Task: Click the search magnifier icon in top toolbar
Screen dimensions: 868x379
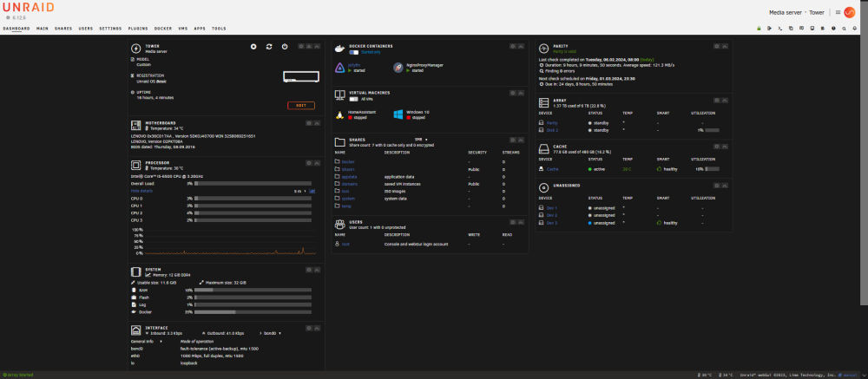Action: click(x=844, y=29)
